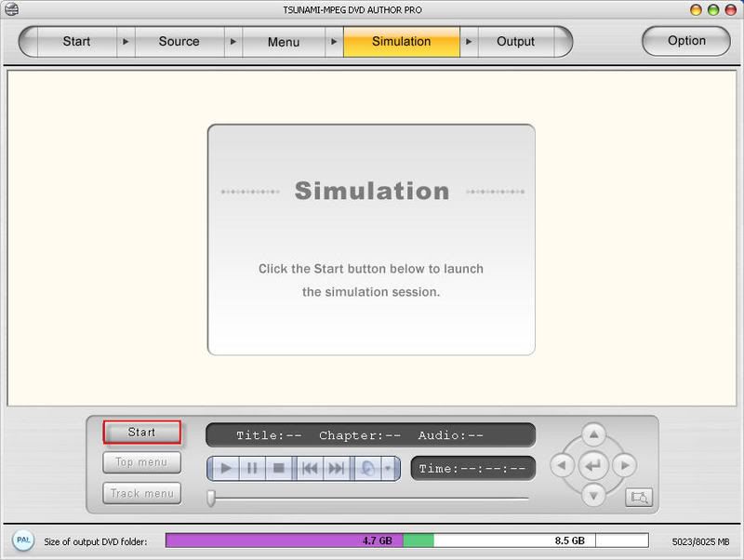Click the 5023/8025 MB size readout

click(x=700, y=541)
